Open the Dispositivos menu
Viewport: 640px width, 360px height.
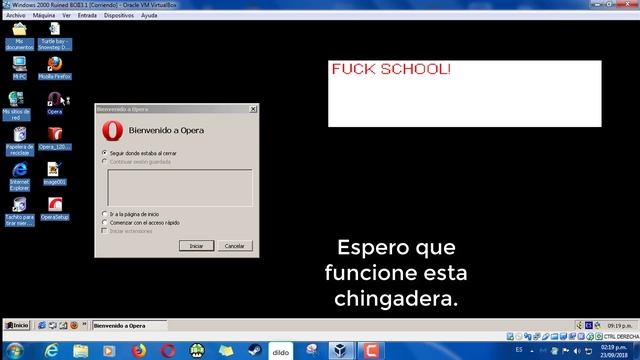click(119, 16)
